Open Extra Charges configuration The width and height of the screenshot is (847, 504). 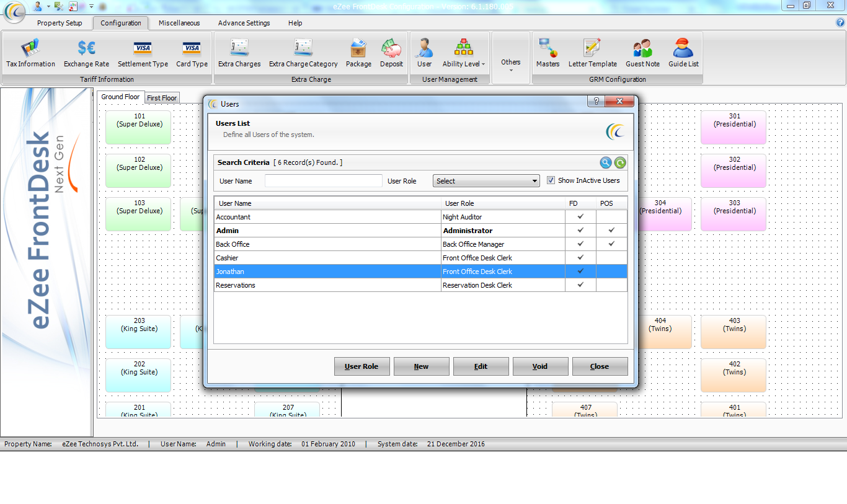(239, 53)
